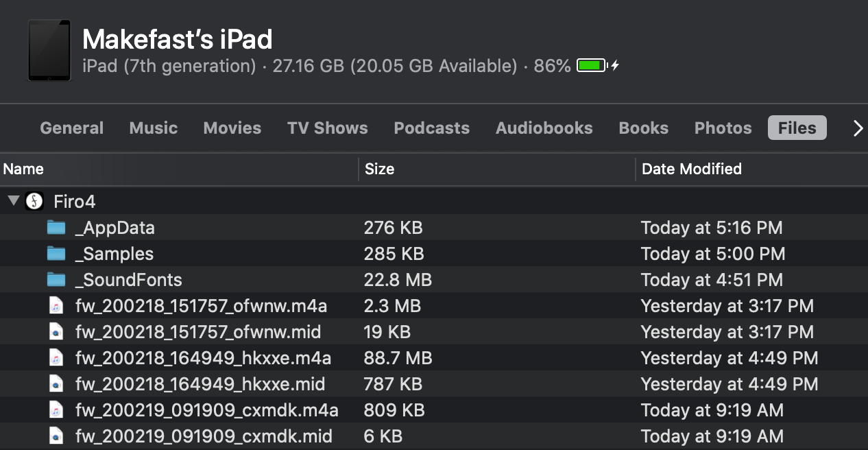Select file name fw_200218_151757_ofwnw.mid
Viewport: 868px width, 450px height.
[198, 332]
